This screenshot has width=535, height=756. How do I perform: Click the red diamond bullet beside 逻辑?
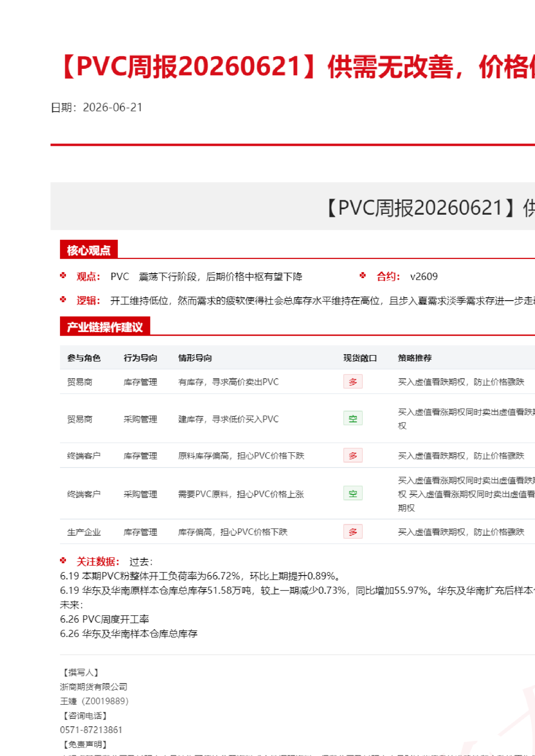click(x=63, y=299)
